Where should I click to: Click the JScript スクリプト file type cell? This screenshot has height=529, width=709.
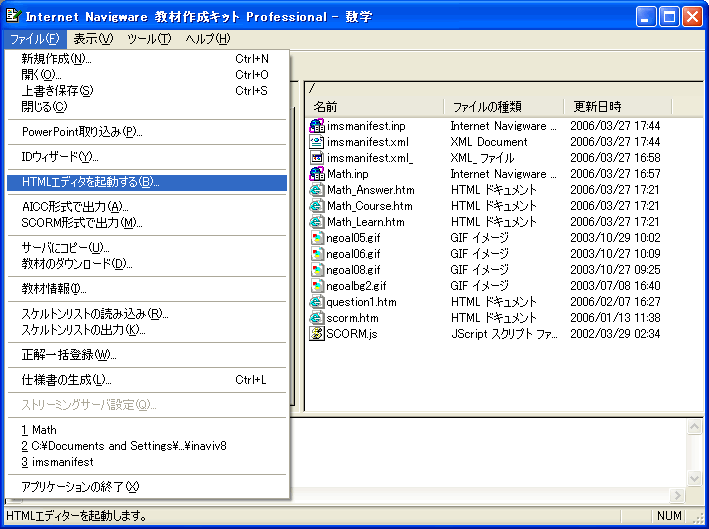[504, 334]
